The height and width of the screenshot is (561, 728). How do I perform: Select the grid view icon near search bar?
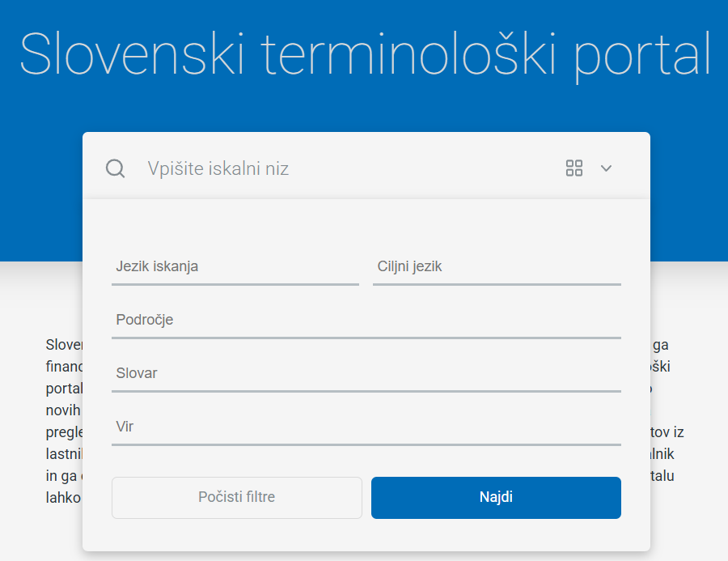pos(574,168)
